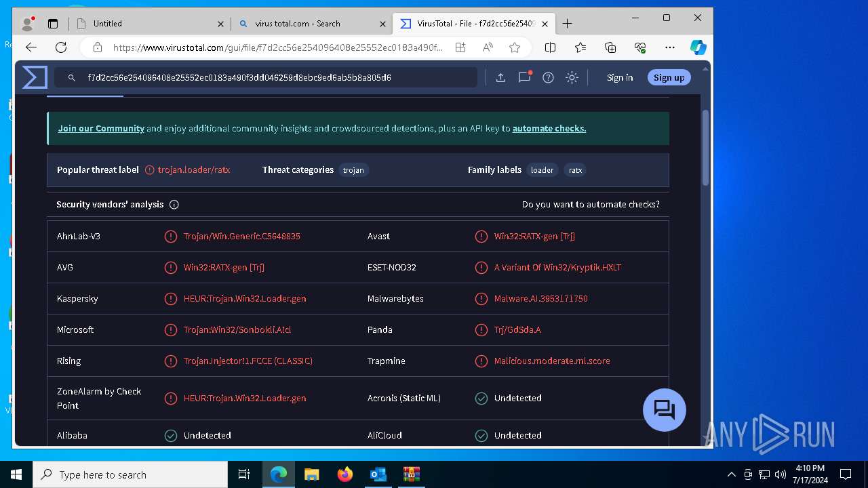Open the tab actions menu icon
This screenshot has height=488, width=868.
click(x=53, y=24)
